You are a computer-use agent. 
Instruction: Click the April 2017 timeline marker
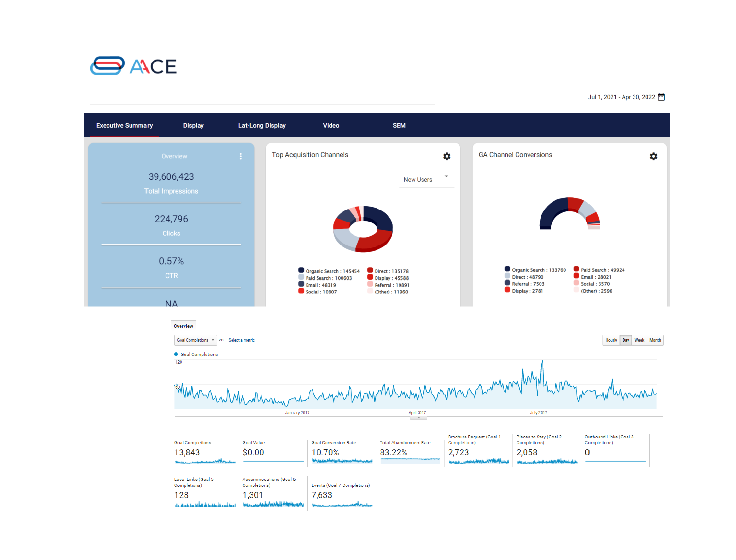(417, 413)
